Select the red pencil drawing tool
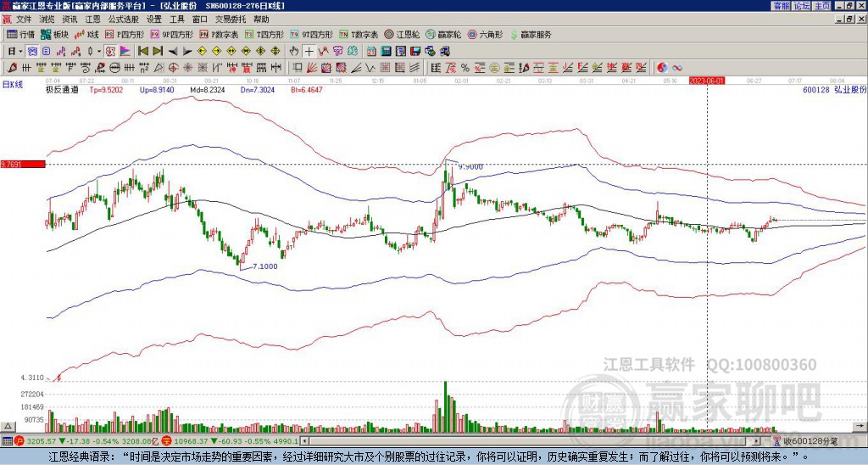Viewport: 868px width, 465px height. 12,68
